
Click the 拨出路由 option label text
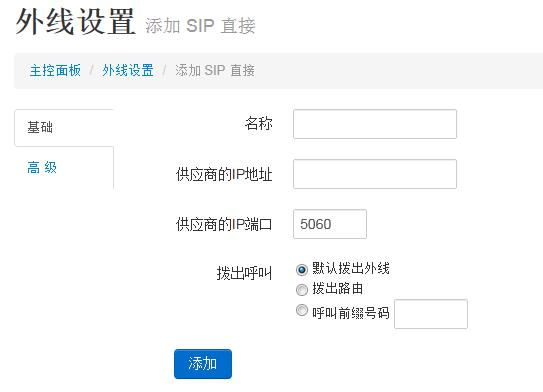coord(338,288)
